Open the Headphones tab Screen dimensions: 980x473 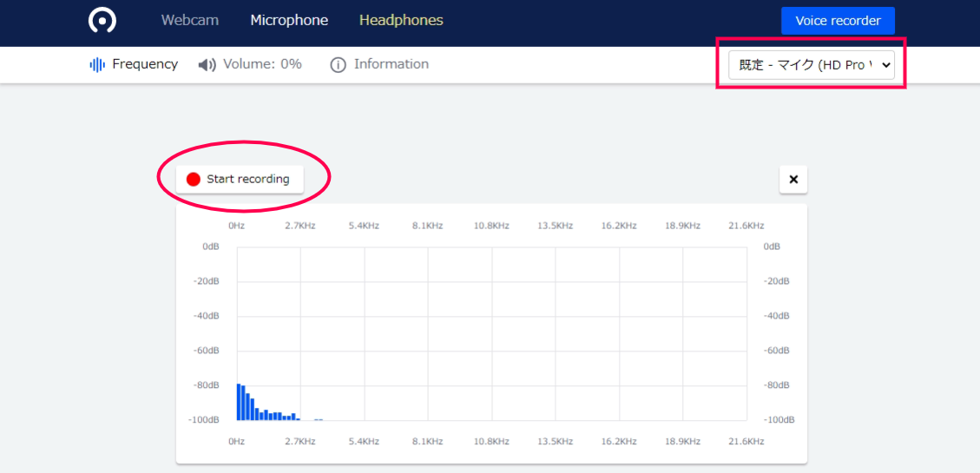pos(401,20)
